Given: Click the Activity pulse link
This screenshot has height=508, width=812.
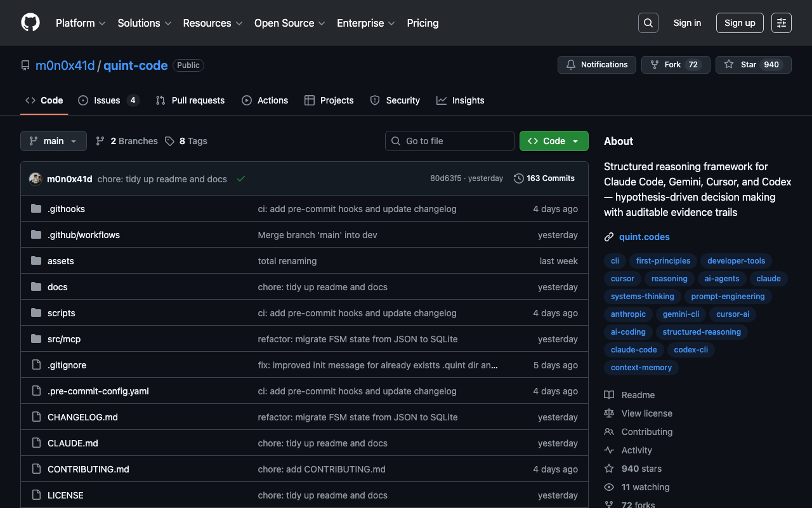Looking at the screenshot, I should [x=636, y=450].
